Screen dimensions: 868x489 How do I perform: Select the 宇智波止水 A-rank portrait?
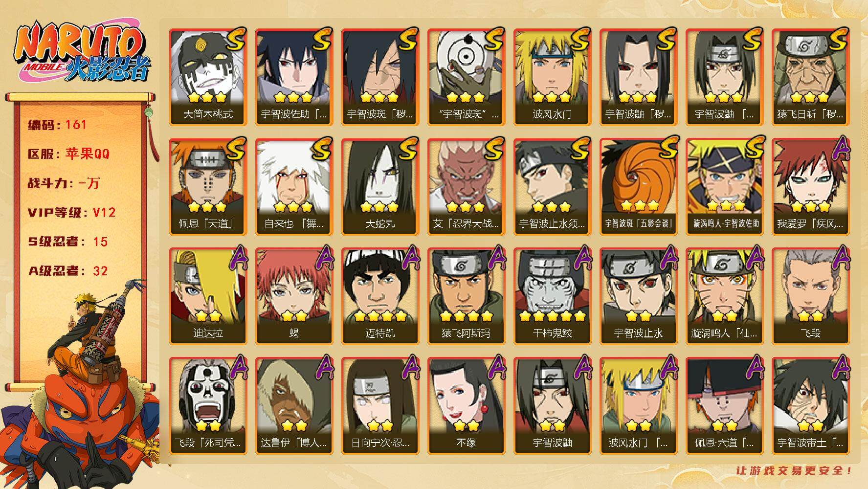point(638,296)
